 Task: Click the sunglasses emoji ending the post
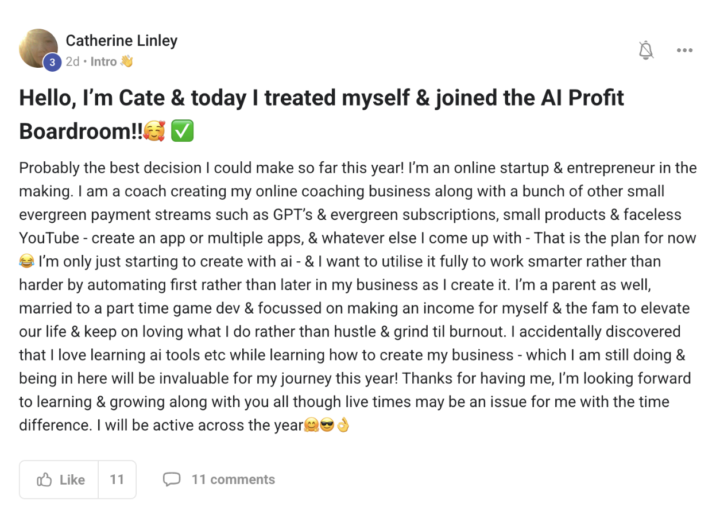click(x=326, y=428)
